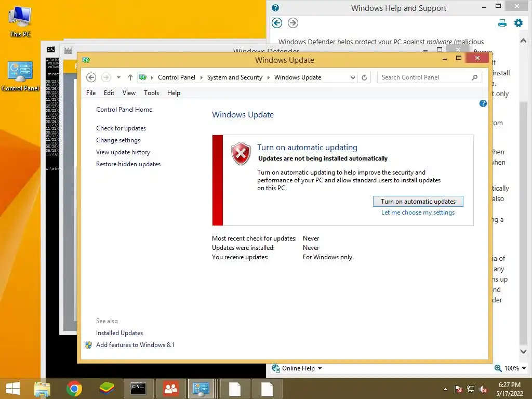Open Change settings link
This screenshot has height=399, width=532.
118,140
